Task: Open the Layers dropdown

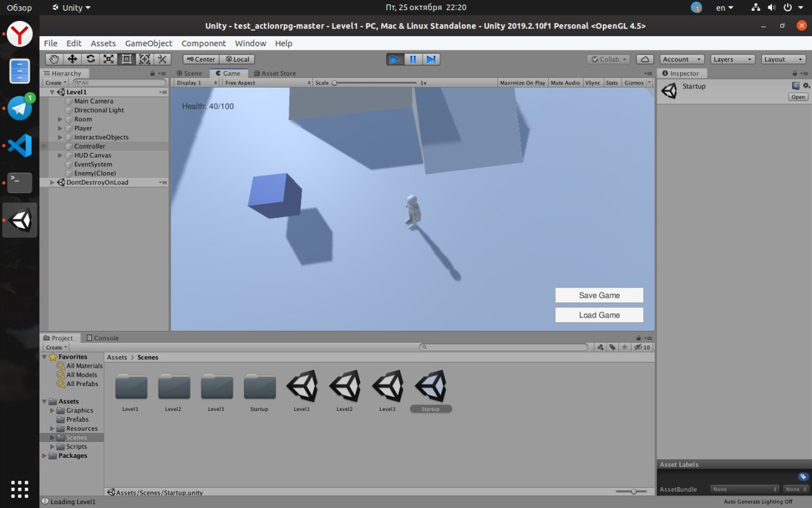Action: (x=733, y=59)
